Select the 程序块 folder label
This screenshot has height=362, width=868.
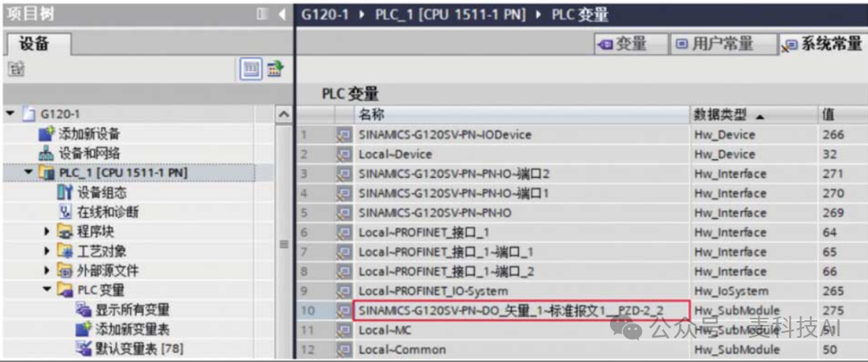pyautogui.click(x=95, y=232)
